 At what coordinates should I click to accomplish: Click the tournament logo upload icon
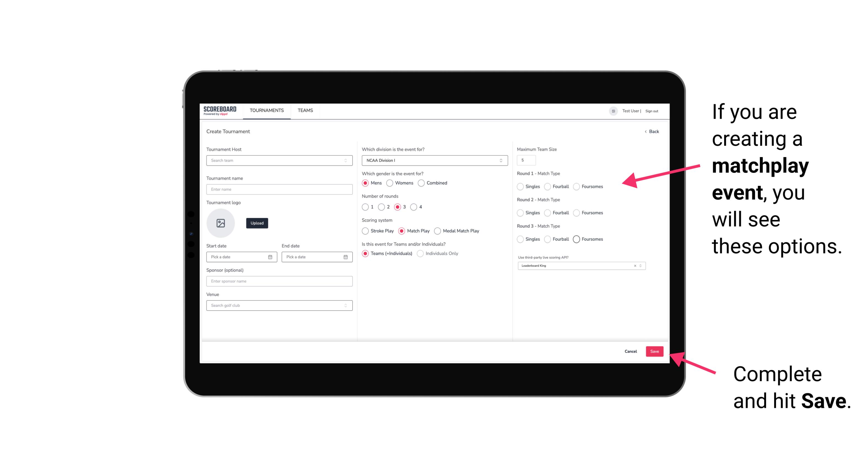221,224
